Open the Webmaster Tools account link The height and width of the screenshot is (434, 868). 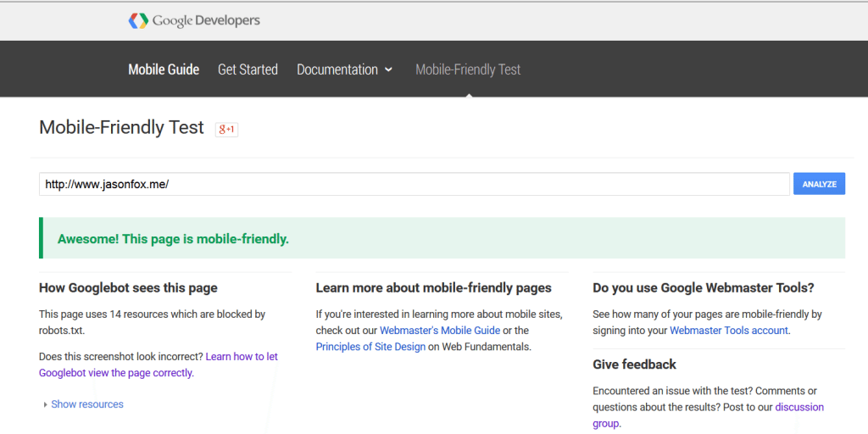729,331
